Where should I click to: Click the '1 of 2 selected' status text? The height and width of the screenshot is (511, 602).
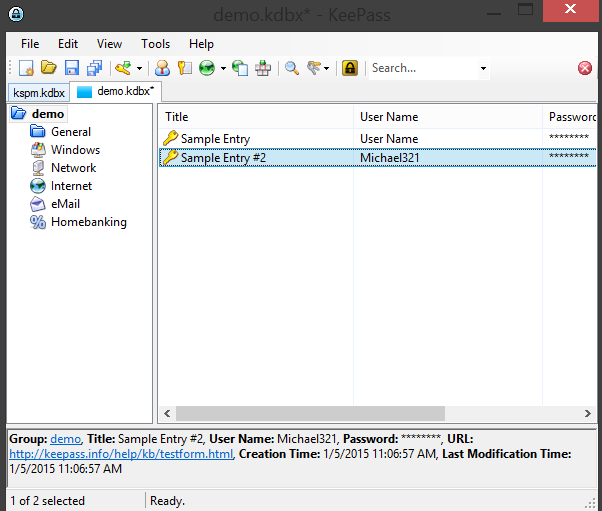click(47, 501)
